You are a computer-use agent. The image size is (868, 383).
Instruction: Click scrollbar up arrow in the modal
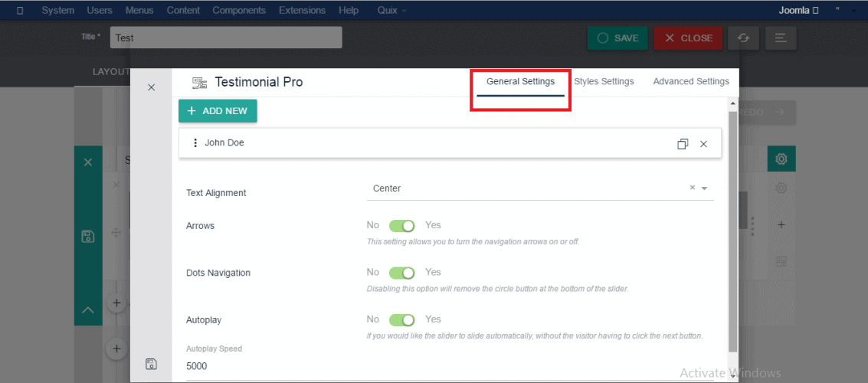click(733, 103)
